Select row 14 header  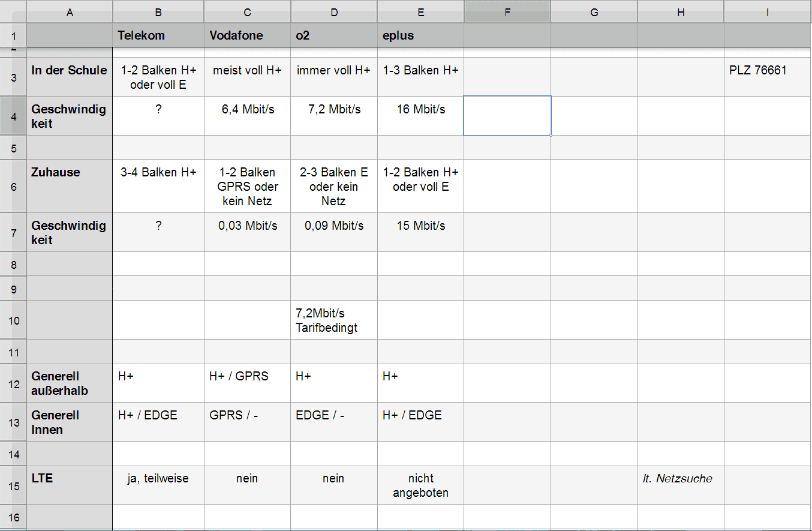[x=13, y=454]
